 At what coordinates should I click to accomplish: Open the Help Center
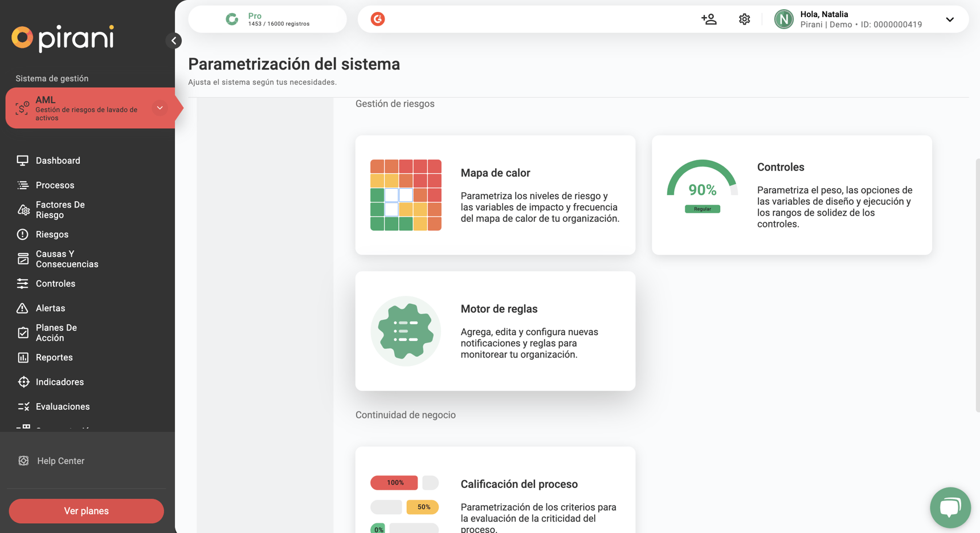click(60, 461)
